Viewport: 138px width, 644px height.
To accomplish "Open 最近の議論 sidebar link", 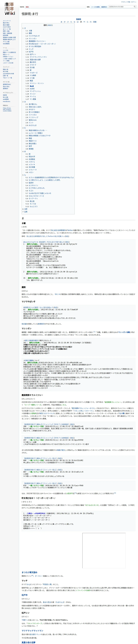I will coord(6,25).
